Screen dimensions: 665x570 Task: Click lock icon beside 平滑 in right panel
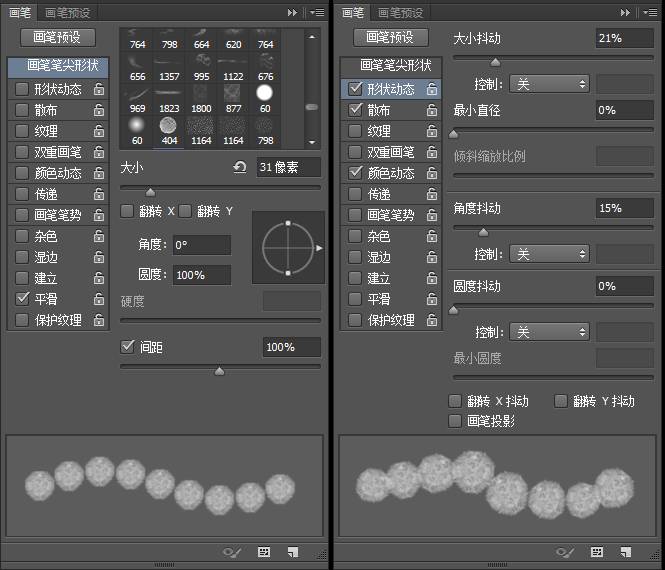pos(431,299)
